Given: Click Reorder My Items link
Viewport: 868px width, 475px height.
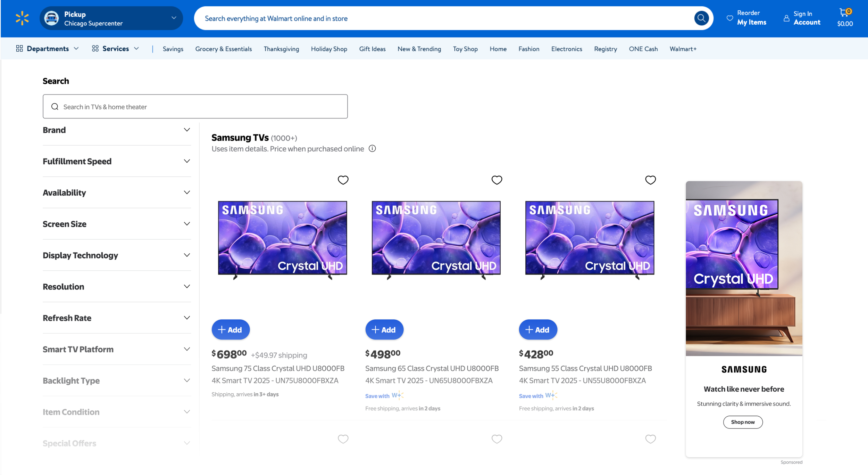Looking at the screenshot, I should (746, 18).
